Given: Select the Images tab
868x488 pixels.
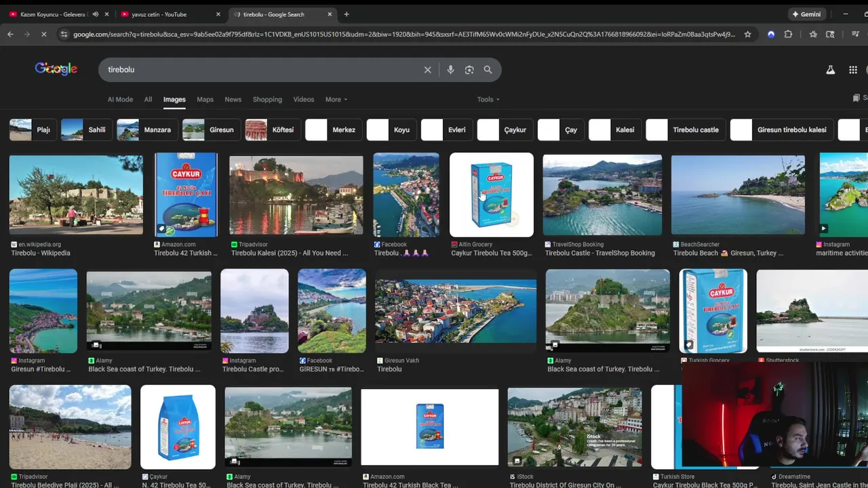Looking at the screenshot, I should point(174,100).
